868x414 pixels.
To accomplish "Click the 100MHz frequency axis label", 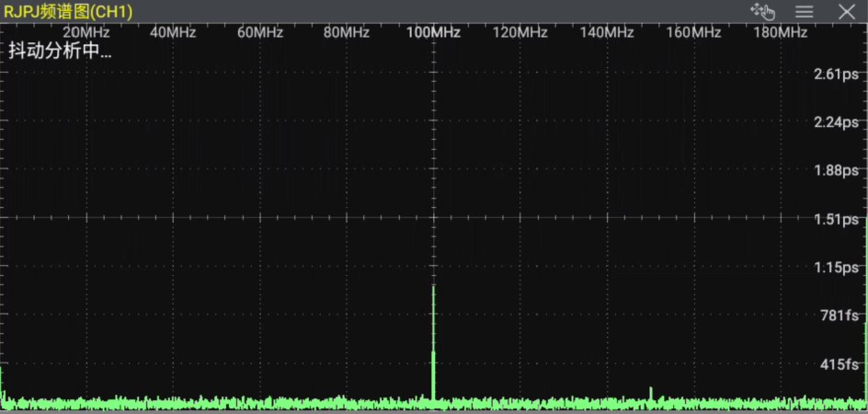I will [433, 33].
